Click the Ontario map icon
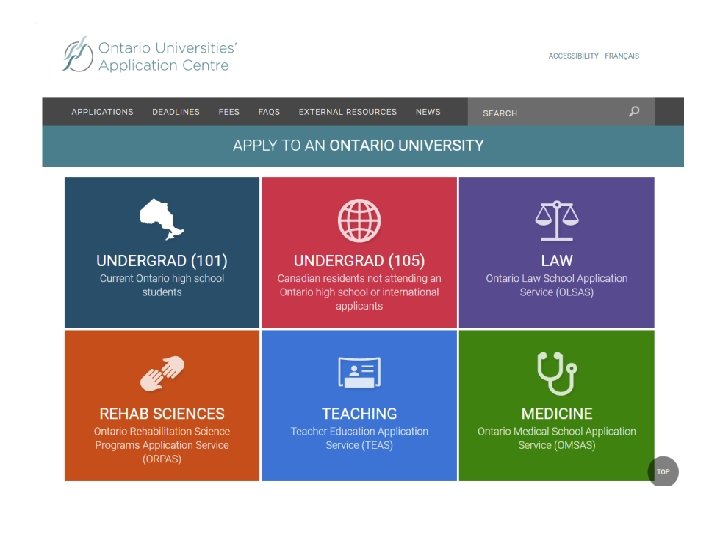The image size is (720, 540). tap(162, 219)
